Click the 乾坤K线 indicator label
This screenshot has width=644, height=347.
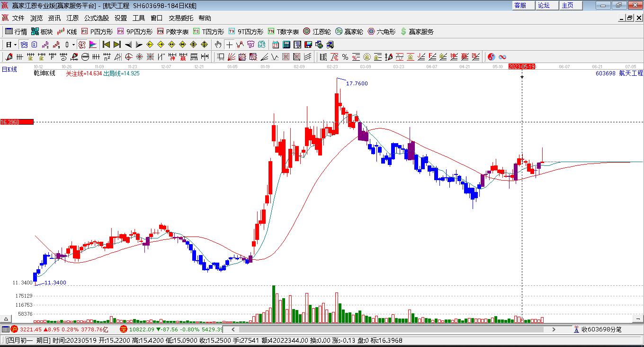click(x=45, y=73)
